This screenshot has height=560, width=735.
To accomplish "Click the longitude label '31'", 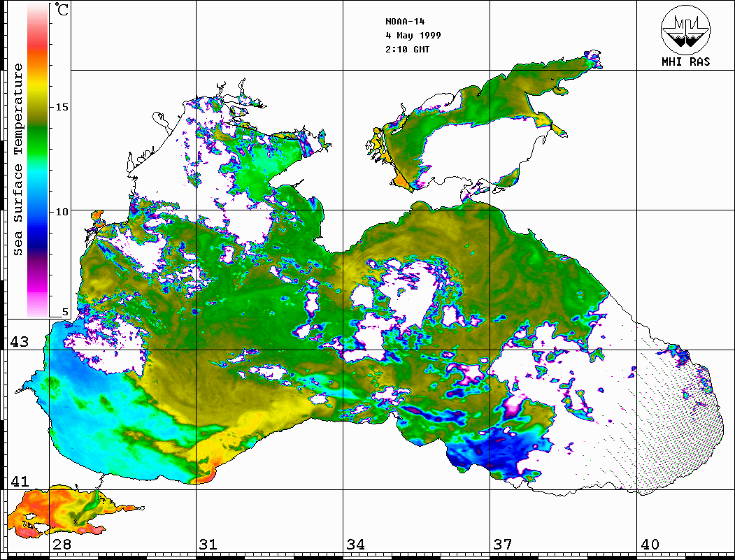I will click(x=208, y=545).
